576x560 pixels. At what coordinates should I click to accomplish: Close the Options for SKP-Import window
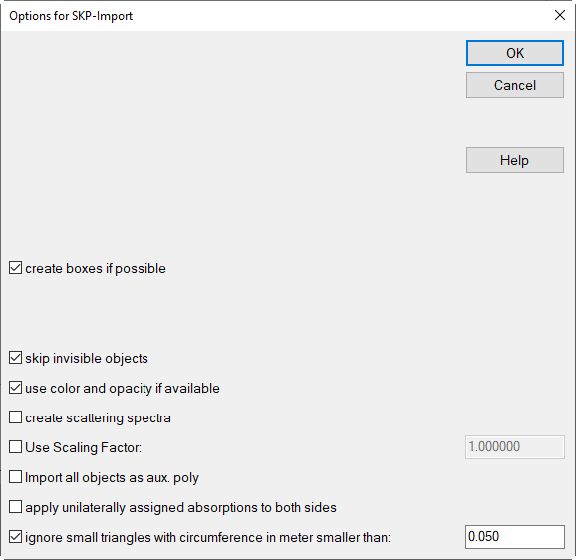pos(559,15)
